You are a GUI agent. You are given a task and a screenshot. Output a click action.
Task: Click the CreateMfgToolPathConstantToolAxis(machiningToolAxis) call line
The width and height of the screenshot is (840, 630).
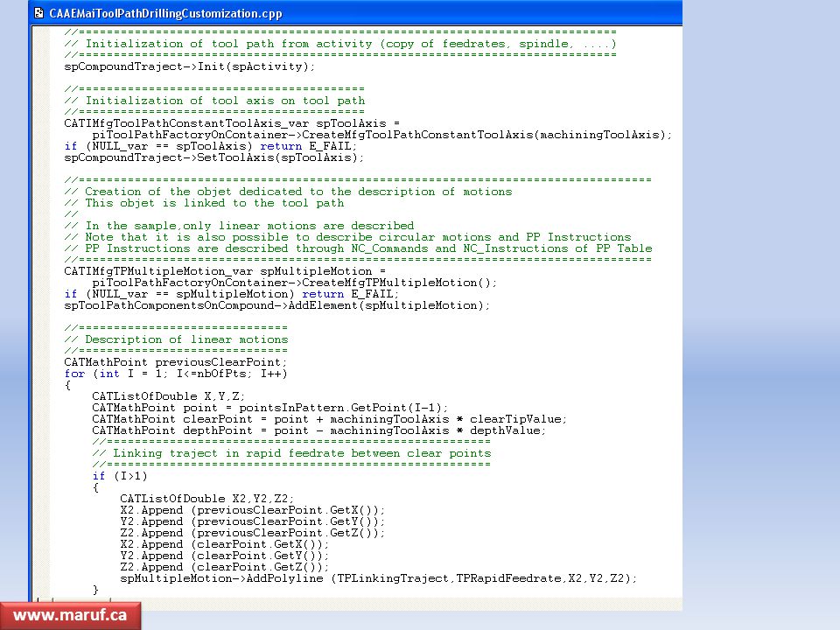pyautogui.click(x=381, y=135)
